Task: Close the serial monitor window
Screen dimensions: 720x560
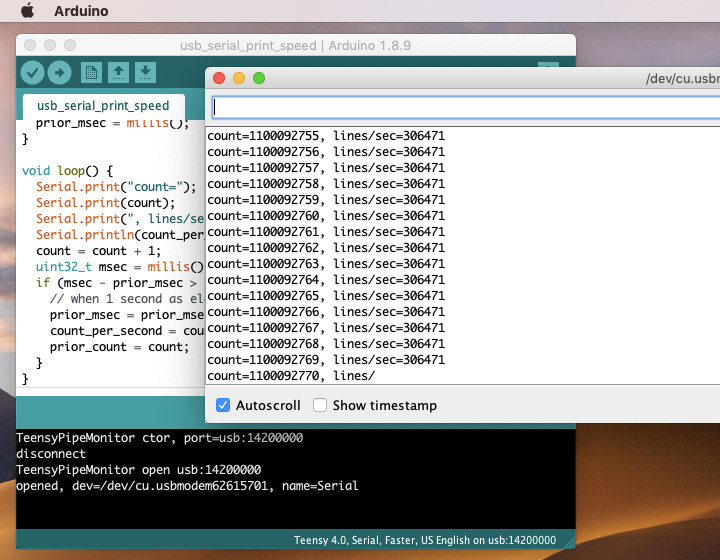Action: point(219,78)
